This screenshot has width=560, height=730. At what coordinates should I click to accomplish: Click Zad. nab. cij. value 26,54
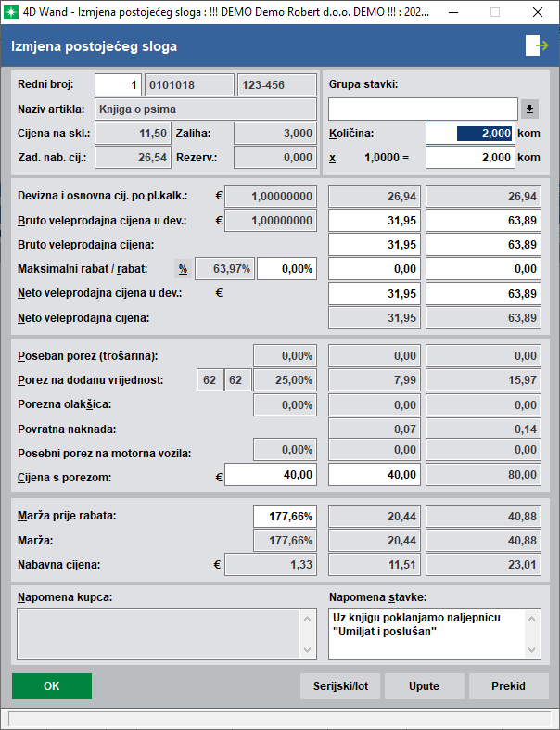click(x=134, y=158)
